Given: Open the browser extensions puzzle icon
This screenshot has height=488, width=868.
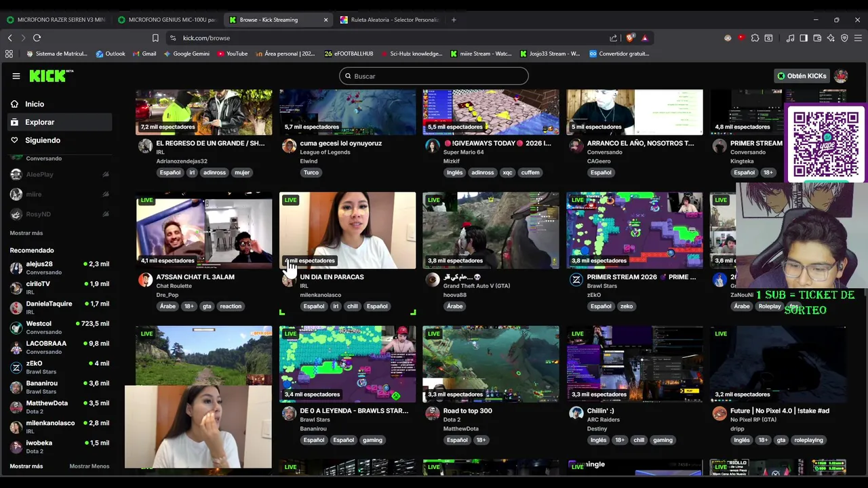Looking at the screenshot, I should 755,38.
